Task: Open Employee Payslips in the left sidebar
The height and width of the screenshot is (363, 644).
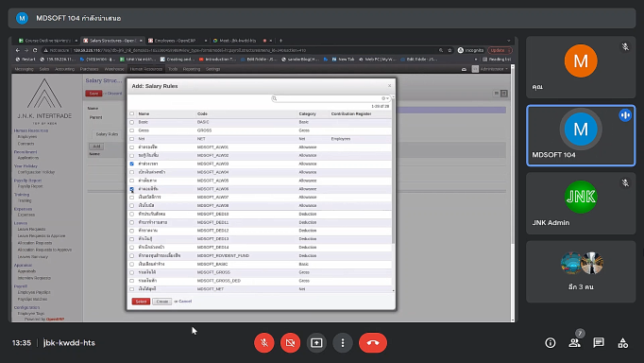Action: coord(34,292)
